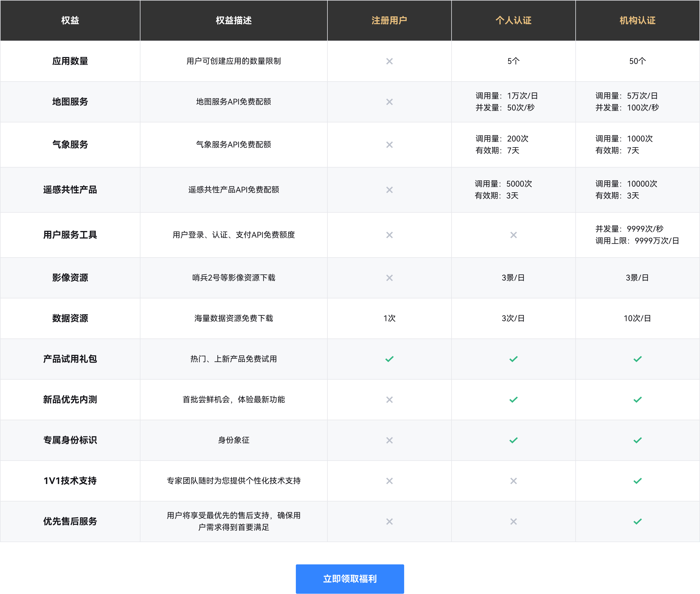Click the 数据资源 row label
This screenshot has width=700, height=594.
click(70, 318)
